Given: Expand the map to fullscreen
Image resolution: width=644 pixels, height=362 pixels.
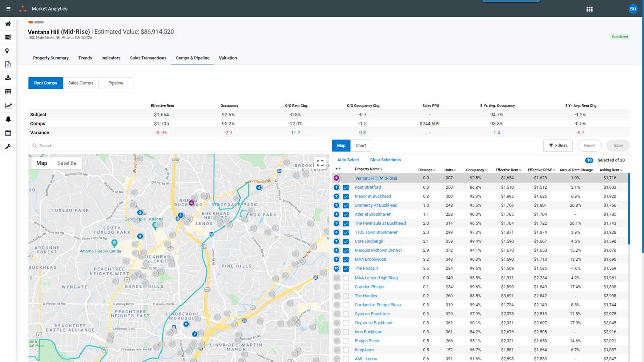Looking at the screenshot, I should click(x=320, y=163).
